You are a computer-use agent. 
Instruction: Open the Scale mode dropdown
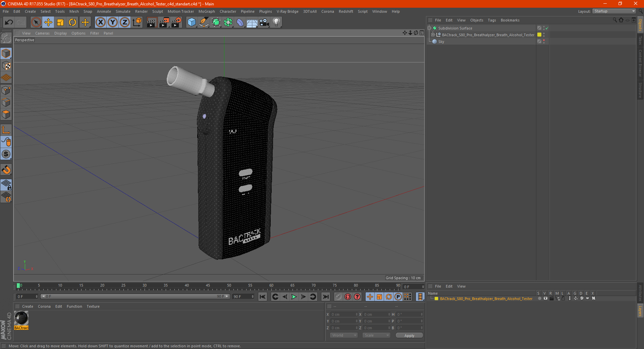click(x=376, y=335)
